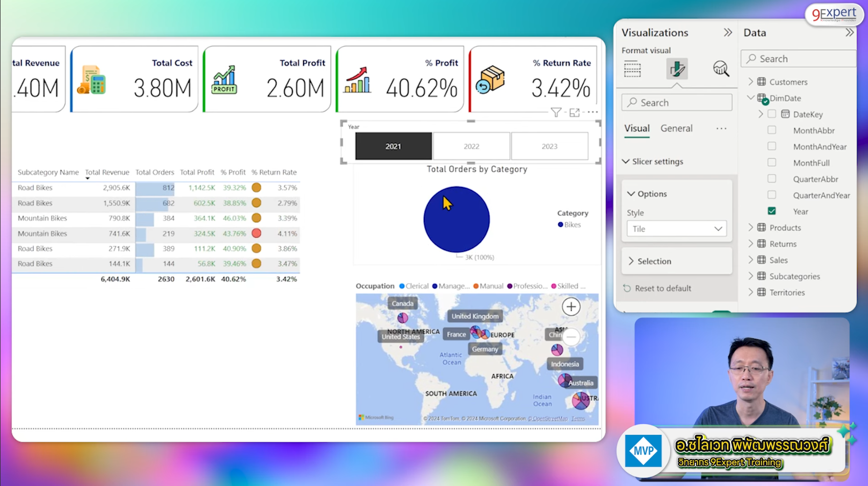Click the Build visual fields icon
Image resolution: width=868 pixels, height=486 pixels.
click(632, 69)
